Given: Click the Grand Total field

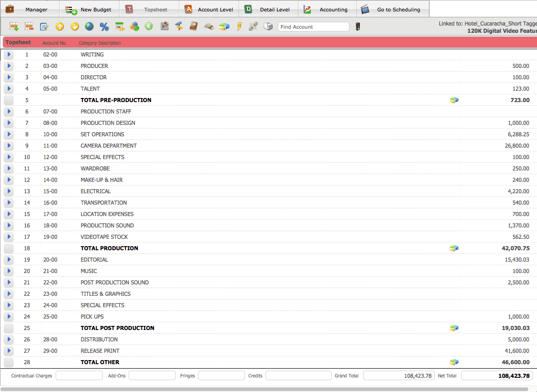Looking at the screenshot, I should pos(399,376).
